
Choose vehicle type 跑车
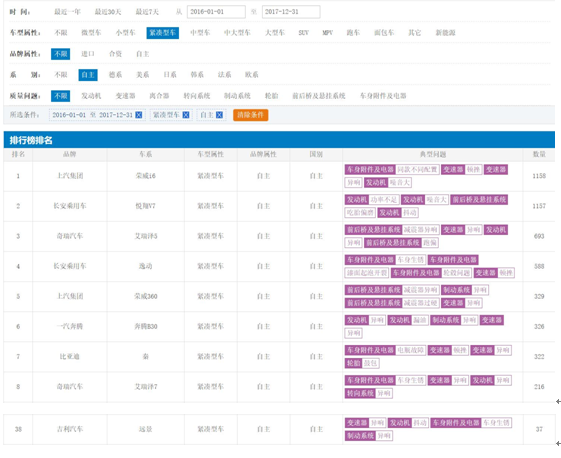point(353,33)
